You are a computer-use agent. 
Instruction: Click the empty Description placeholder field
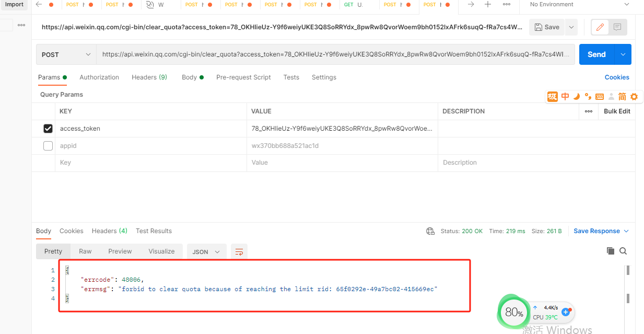tap(536, 163)
